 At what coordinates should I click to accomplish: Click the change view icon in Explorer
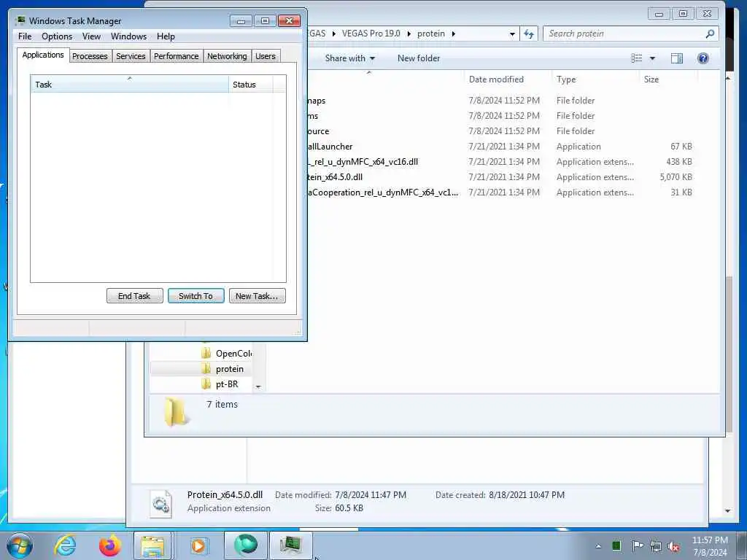tap(636, 58)
